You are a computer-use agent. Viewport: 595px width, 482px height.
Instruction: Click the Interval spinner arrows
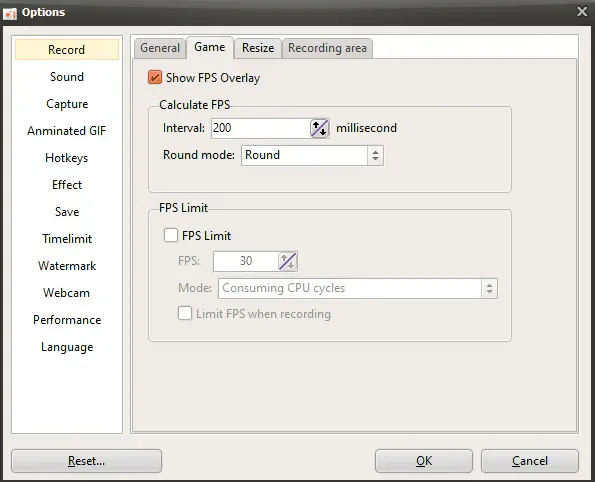(320, 128)
